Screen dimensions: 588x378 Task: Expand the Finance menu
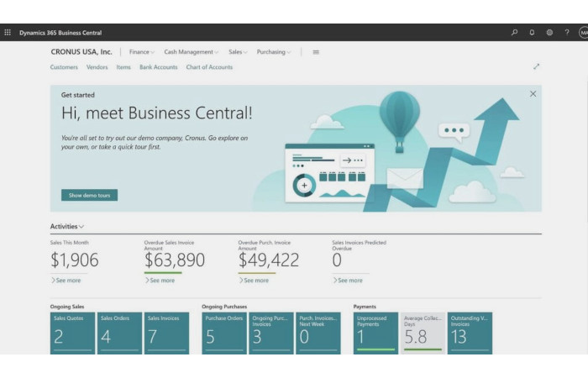(x=141, y=52)
